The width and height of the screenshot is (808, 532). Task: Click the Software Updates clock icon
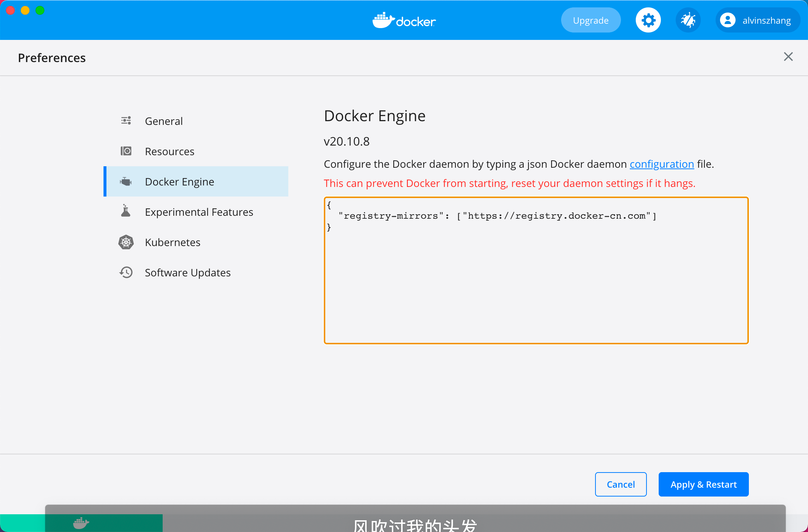tap(126, 272)
